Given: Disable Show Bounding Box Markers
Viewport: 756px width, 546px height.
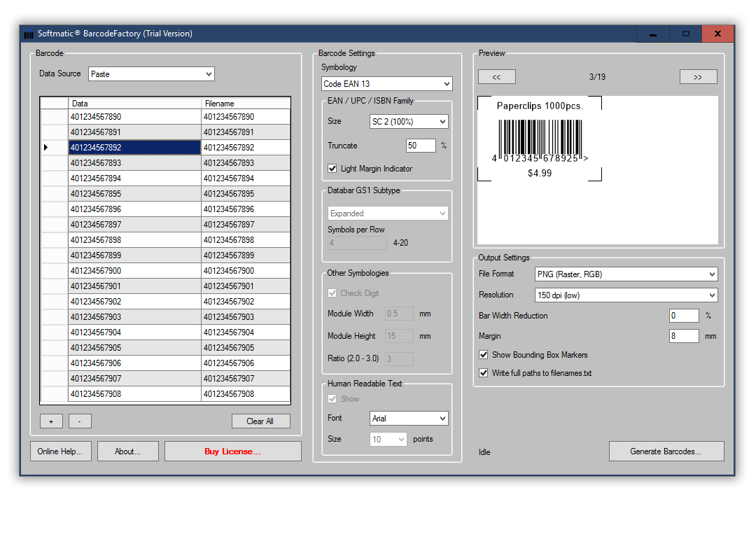Looking at the screenshot, I should [483, 355].
